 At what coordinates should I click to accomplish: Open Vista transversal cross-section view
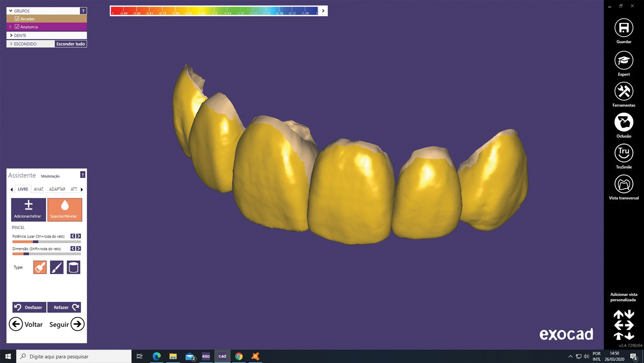coord(623,184)
